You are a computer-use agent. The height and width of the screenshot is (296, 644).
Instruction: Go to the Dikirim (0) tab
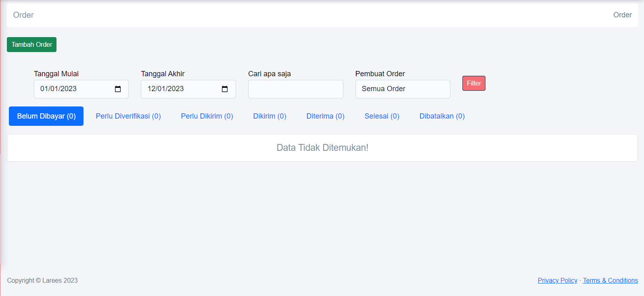click(270, 116)
